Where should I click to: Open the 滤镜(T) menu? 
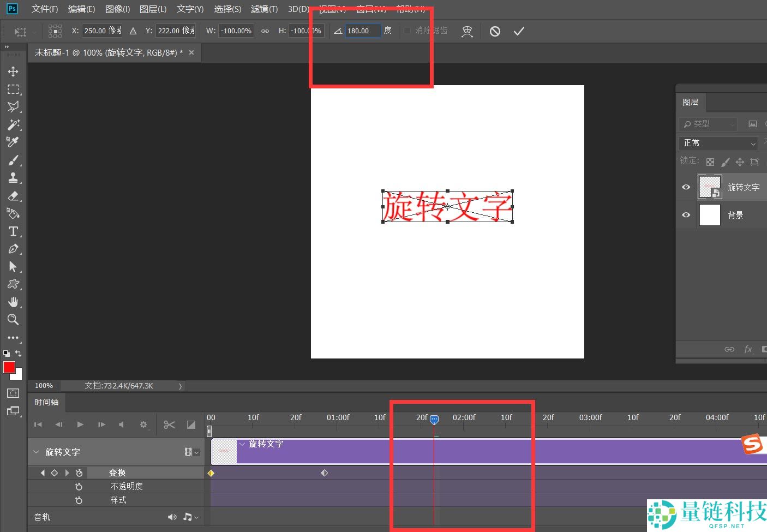[x=264, y=9]
